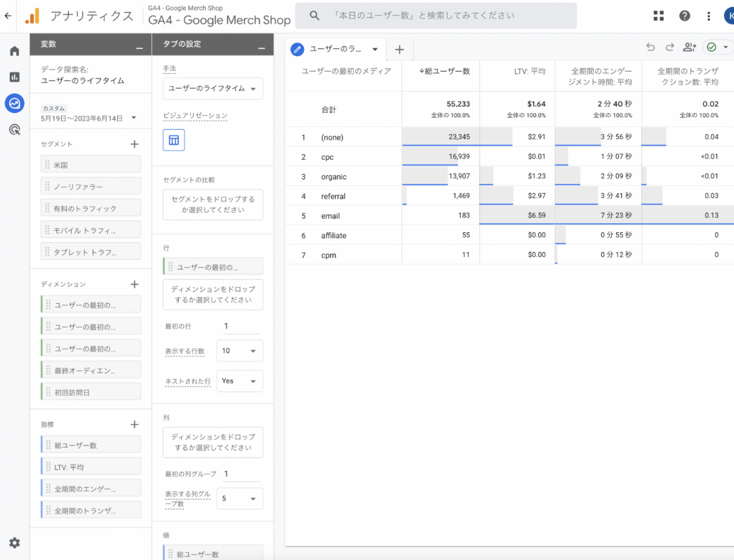Open the tab name dropdown arrow
This screenshot has height=560, width=734.
click(375, 49)
